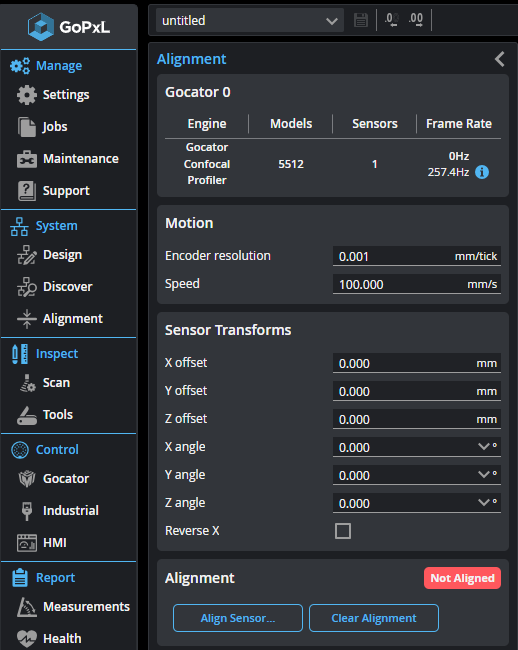Viewport: 518px width, 650px height.
Task: Open the Settings gear page
Action: (x=27, y=95)
